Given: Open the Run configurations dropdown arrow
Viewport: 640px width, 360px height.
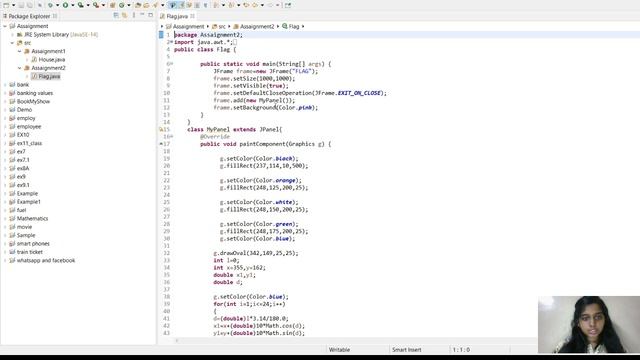Looking at the screenshot, I should point(73,5).
